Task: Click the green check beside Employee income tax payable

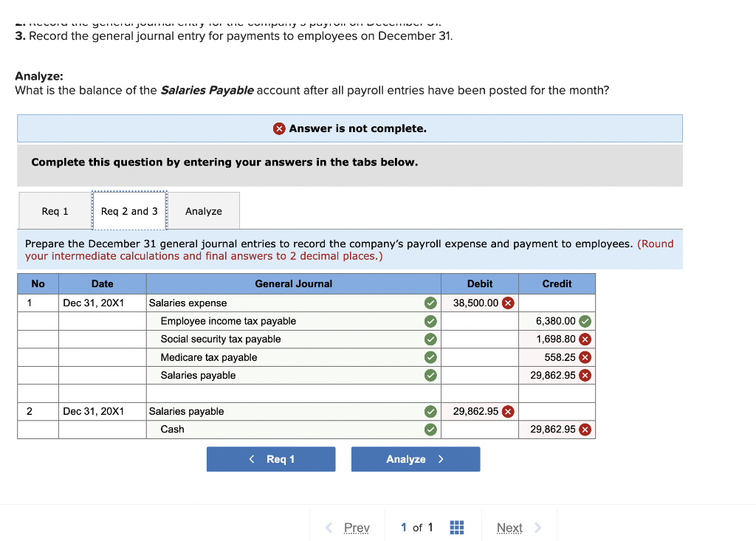Action: point(429,321)
